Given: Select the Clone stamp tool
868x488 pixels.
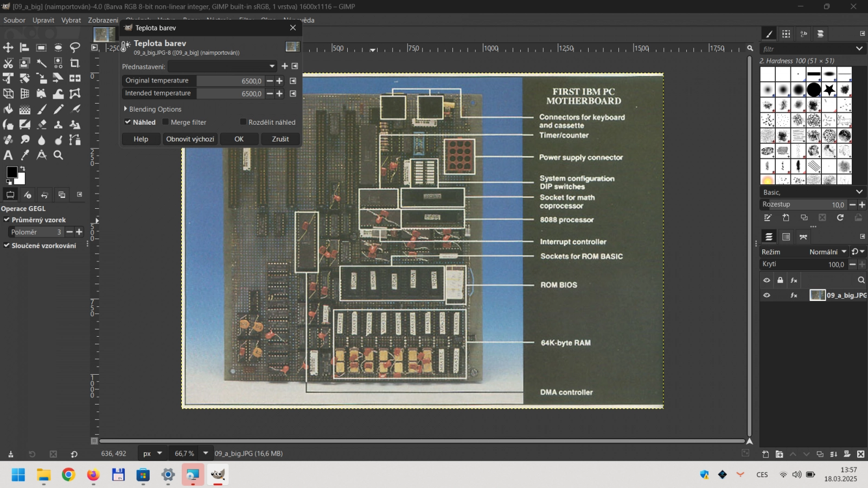Looking at the screenshot, I should 58,125.
